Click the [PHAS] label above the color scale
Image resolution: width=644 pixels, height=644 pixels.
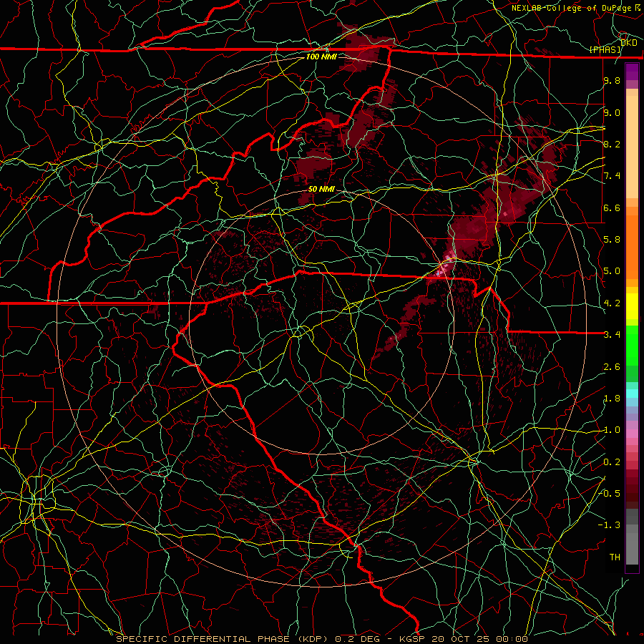605,49
